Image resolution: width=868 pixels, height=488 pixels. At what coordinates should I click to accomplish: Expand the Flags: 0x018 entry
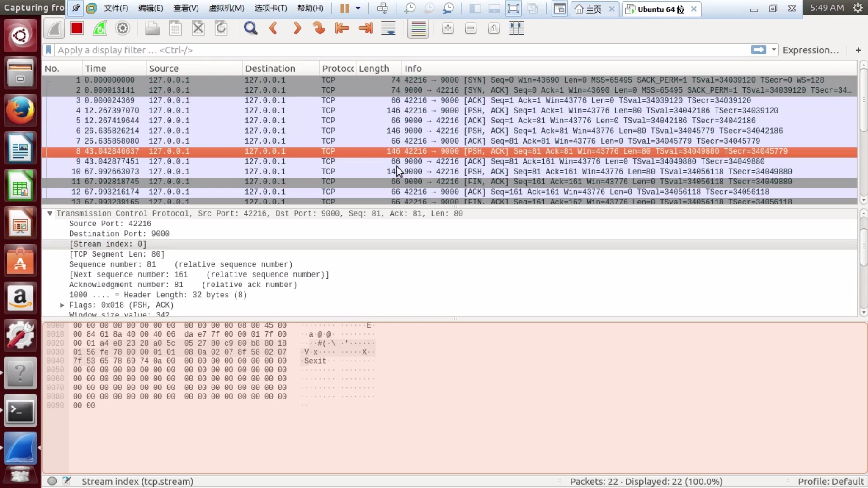(x=62, y=305)
